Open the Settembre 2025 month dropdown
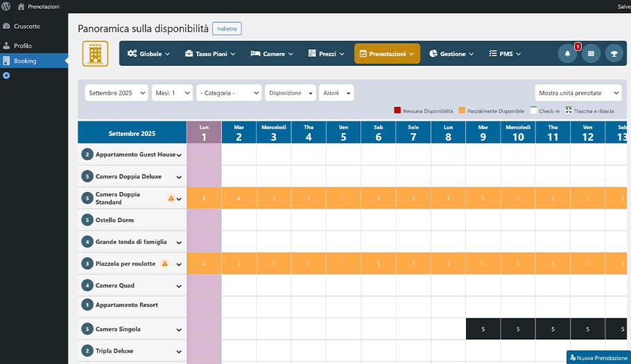The width and height of the screenshot is (631, 364). 116,93
